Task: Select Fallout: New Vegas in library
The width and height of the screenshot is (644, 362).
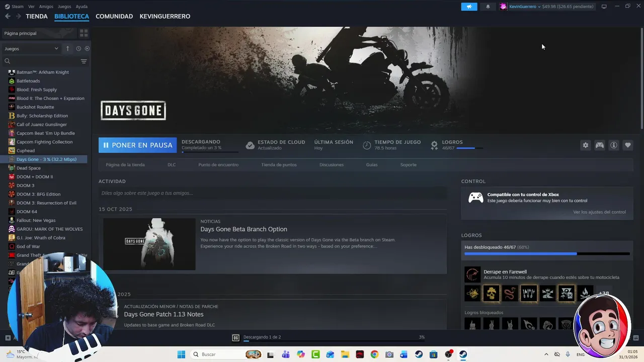Action: [x=36, y=220]
